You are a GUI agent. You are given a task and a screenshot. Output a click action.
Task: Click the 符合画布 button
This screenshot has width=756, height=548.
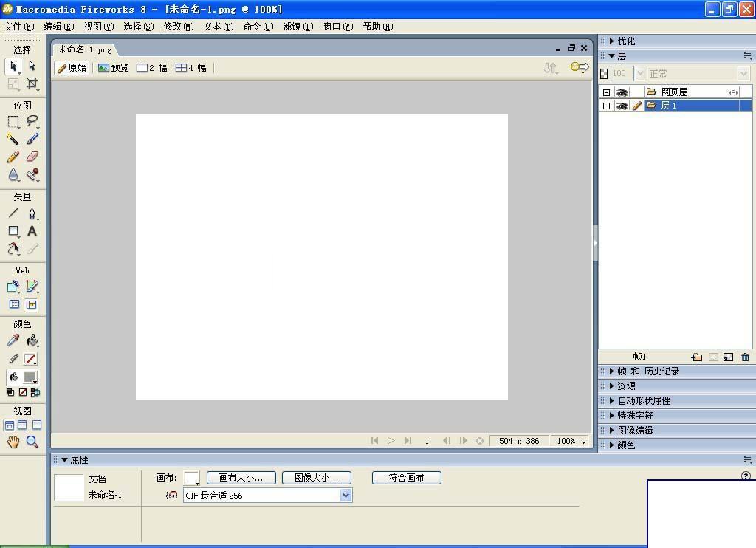pos(407,477)
